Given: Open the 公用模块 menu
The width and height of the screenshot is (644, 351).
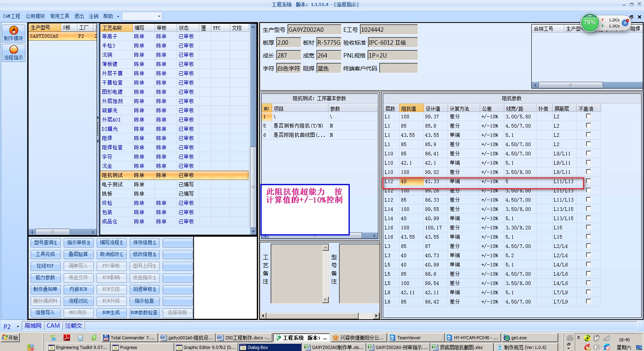Looking at the screenshot, I should tap(35, 16).
